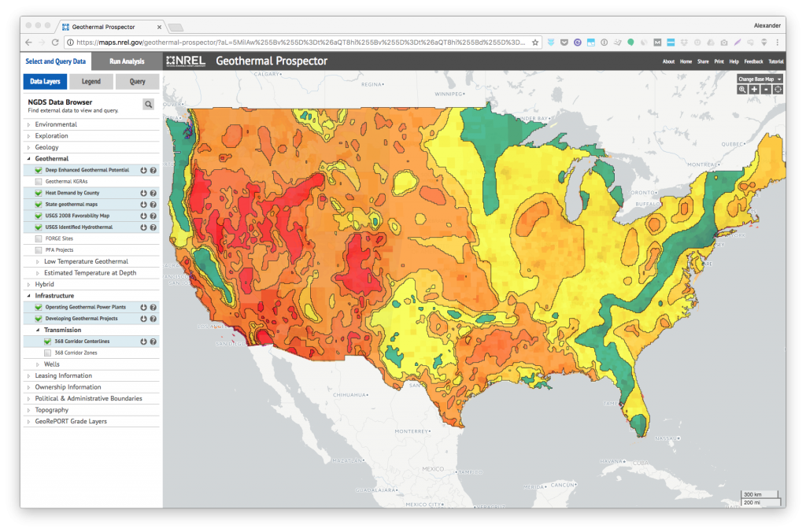Activate the magnifier zoom-to-area tool
Screen dimensions: 806x532
point(742,90)
